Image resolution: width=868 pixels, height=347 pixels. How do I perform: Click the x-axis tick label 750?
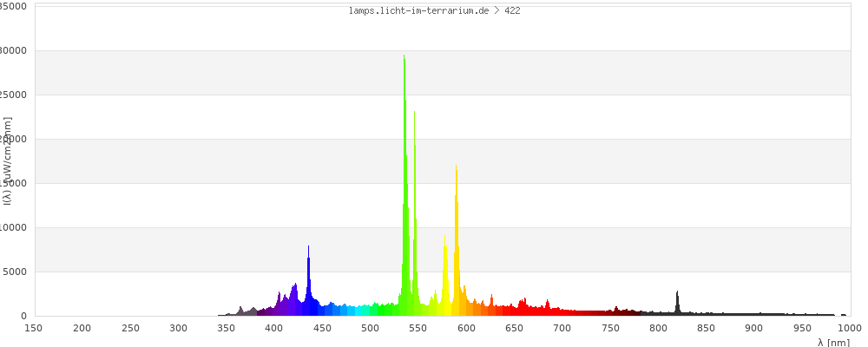pos(610,328)
